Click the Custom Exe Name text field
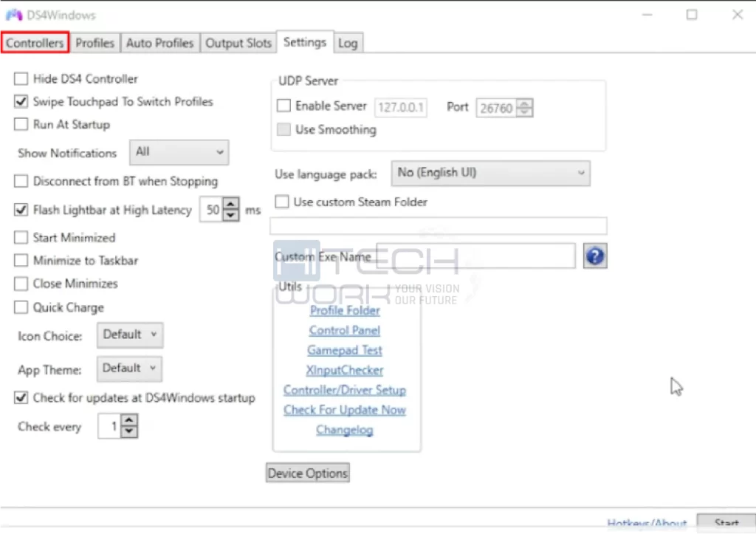Image resolution: width=756 pixels, height=534 pixels. 475,256
